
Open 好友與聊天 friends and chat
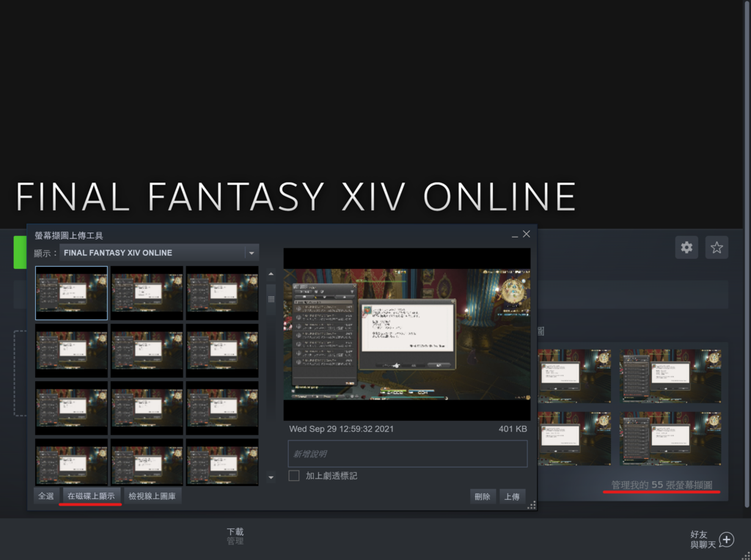[703, 539]
